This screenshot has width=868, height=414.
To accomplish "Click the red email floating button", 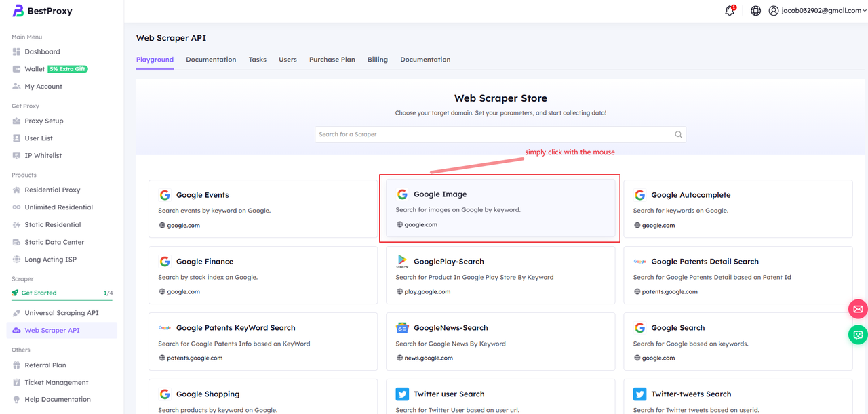I will [x=858, y=309].
